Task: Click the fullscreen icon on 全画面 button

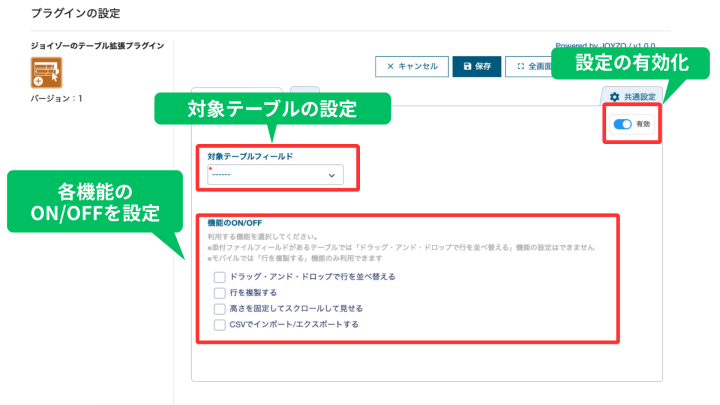Action: [521, 66]
